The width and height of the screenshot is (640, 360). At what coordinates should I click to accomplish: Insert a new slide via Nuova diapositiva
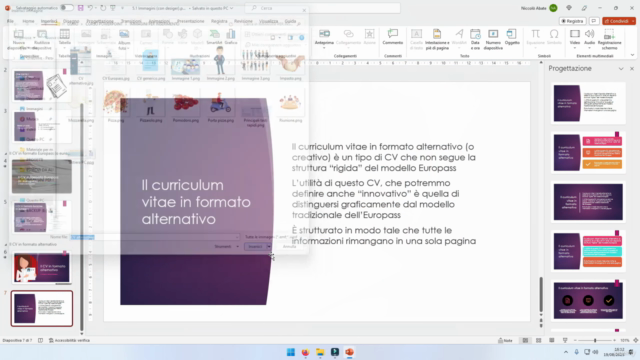point(19,40)
